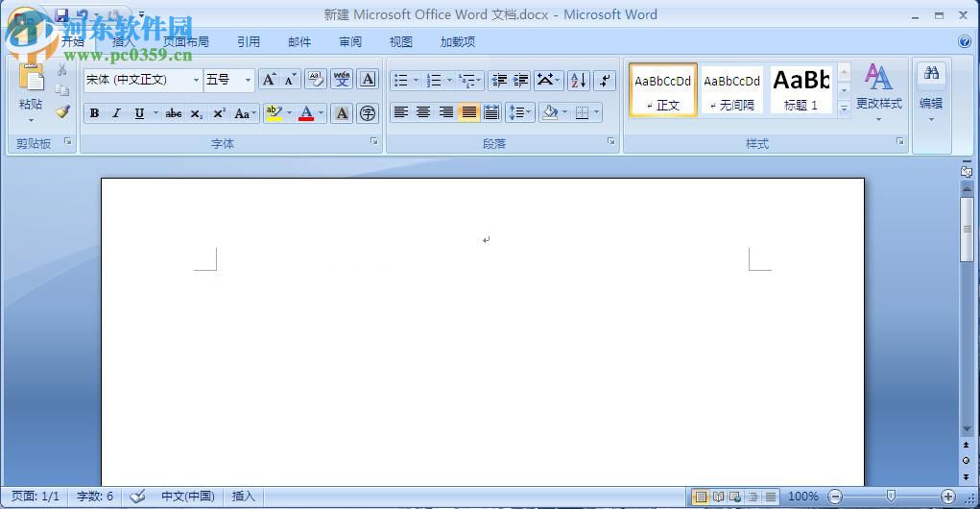The height and width of the screenshot is (509, 980).
Task: Sort text with the A-Z icon
Action: [579, 80]
